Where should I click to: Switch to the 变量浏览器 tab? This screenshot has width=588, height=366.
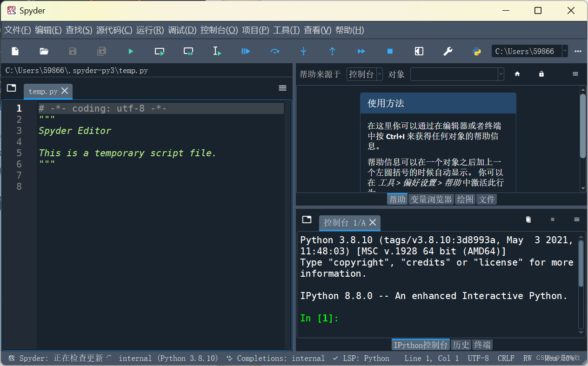pyautogui.click(x=431, y=200)
